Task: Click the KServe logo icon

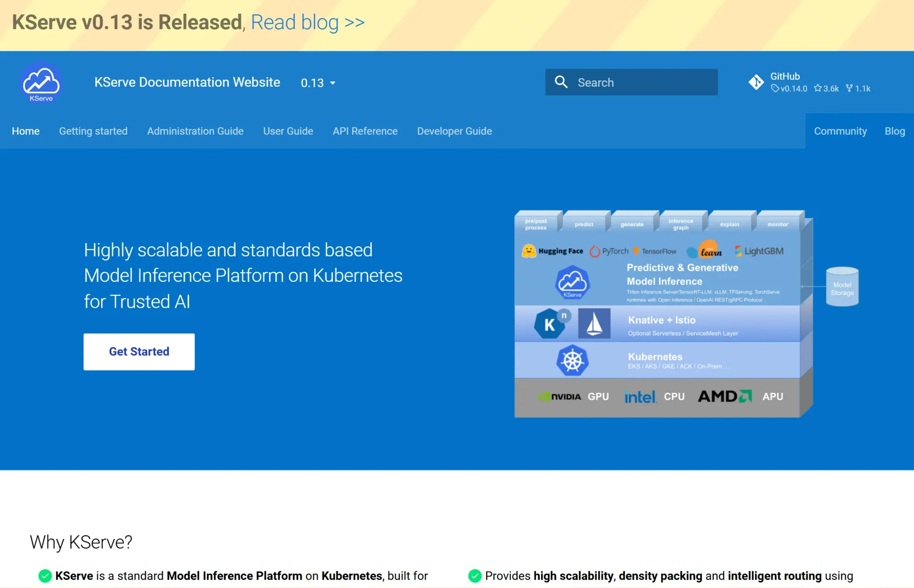Action: click(41, 82)
